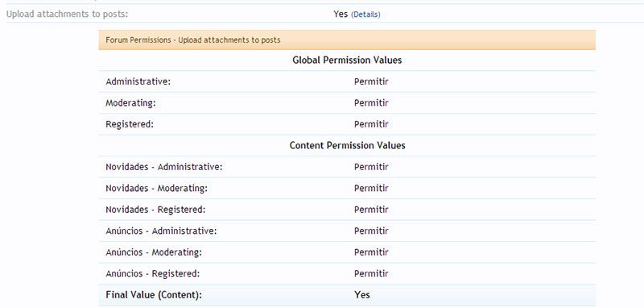The width and height of the screenshot is (644, 308).
Task: Select Permitir value for Anúncios - Moderating
Action: [x=371, y=252]
